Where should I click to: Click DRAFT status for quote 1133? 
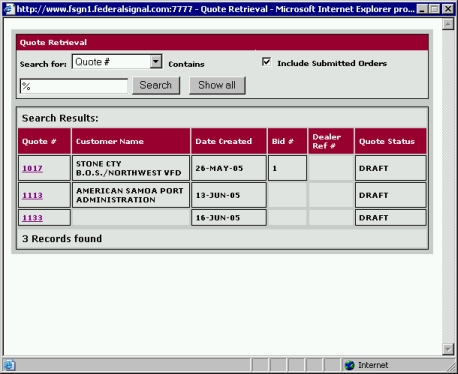tap(391, 218)
